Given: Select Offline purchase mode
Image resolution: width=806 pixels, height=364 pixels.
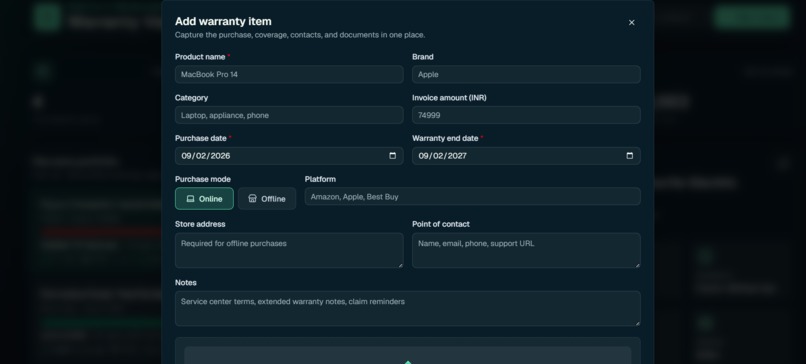Looking at the screenshot, I should [x=267, y=198].
